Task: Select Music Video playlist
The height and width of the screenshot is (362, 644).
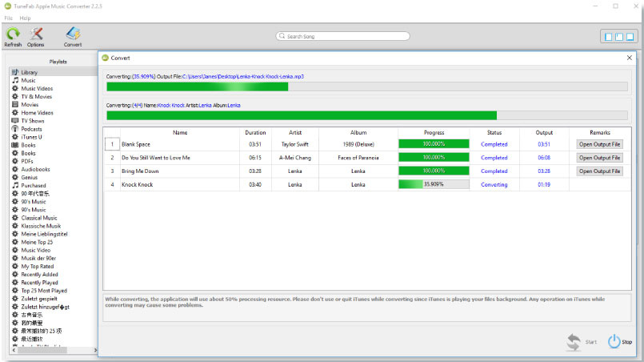Action: pyautogui.click(x=36, y=250)
